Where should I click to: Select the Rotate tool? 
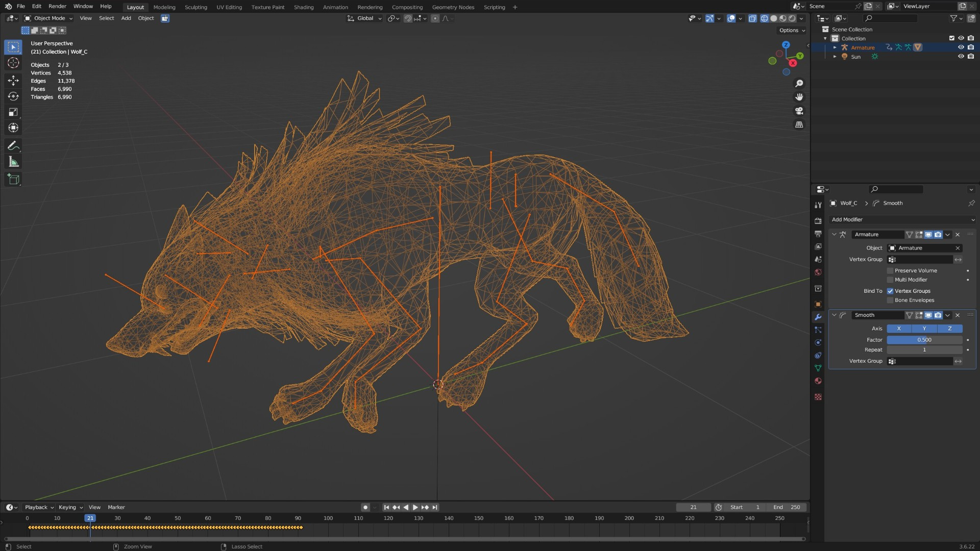(13, 96)
